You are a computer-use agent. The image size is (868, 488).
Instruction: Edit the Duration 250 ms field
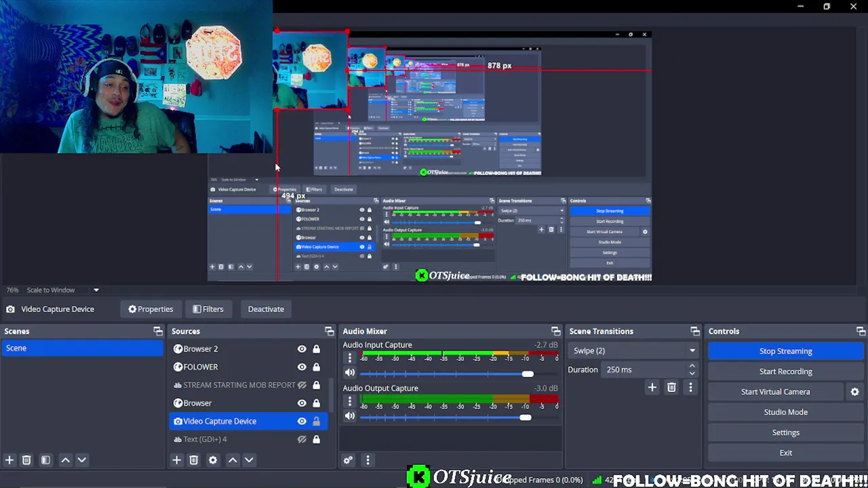click(x=644, y=370)
